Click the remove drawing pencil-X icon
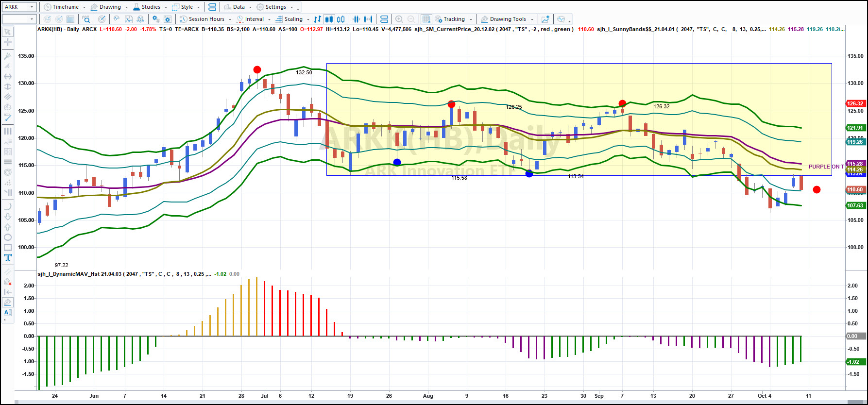 (8, 282)
